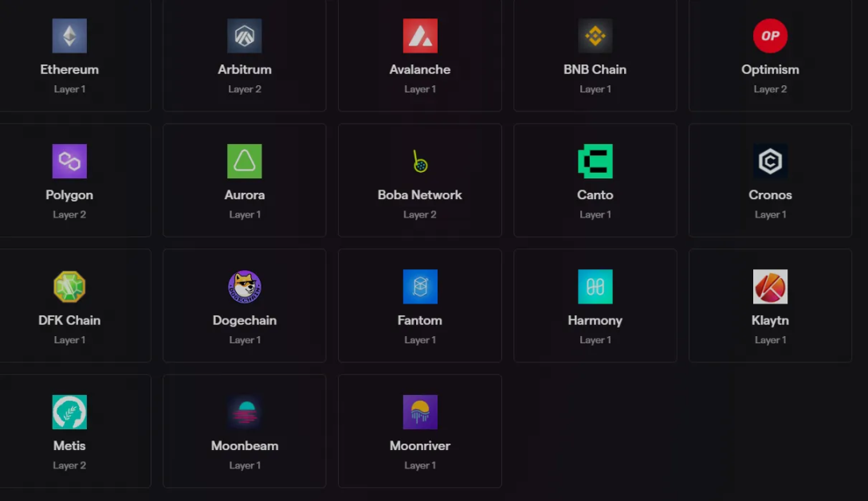Select the Cronos hexagon icon
The image size is (868, 501).
coord(770,161)
